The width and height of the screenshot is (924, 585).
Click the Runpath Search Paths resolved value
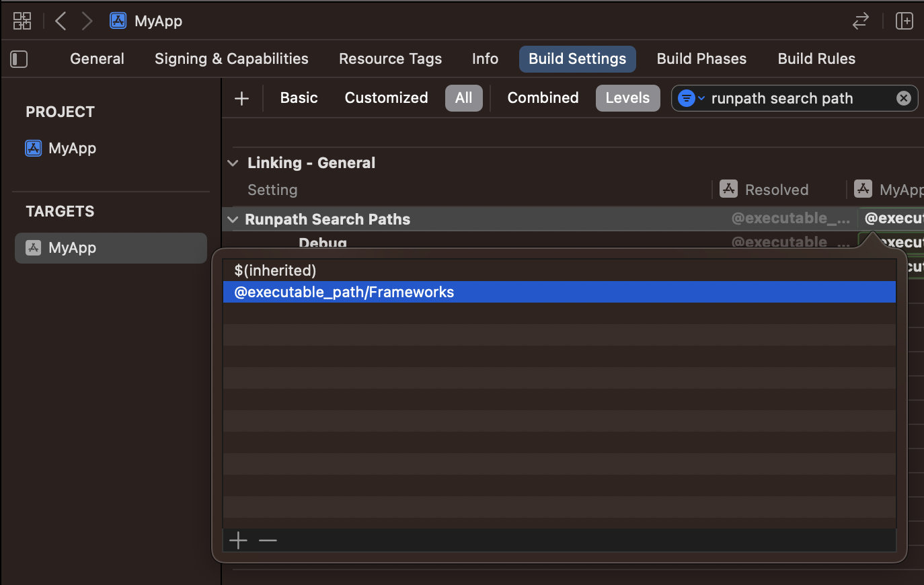[791, 219]
